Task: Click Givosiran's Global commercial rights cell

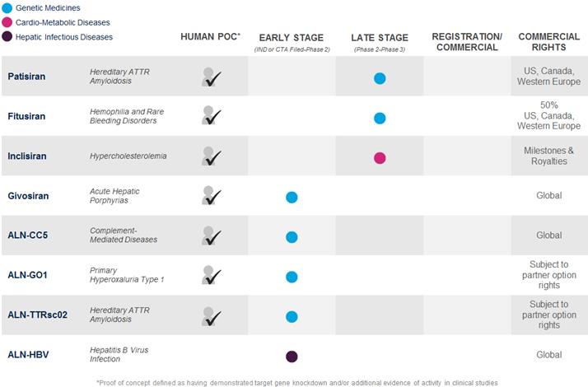Action: point(548,196)
